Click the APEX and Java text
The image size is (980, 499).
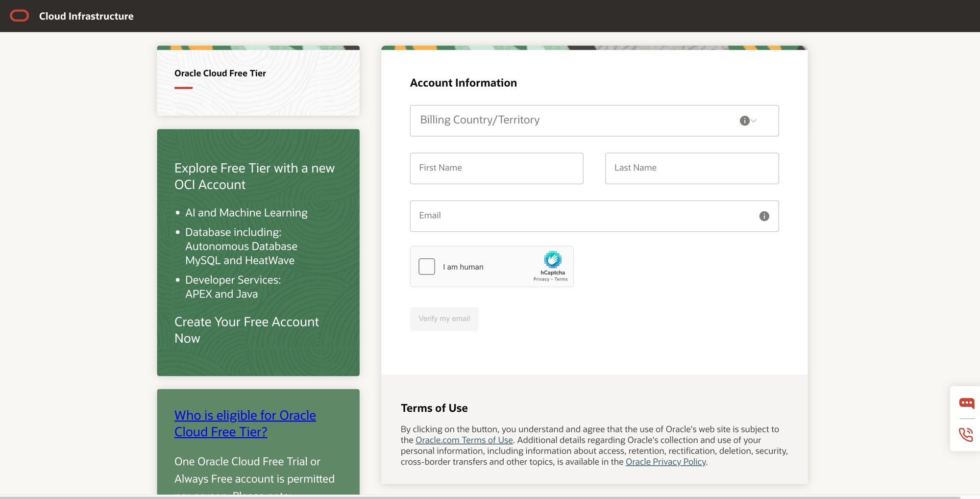[221, 294]
